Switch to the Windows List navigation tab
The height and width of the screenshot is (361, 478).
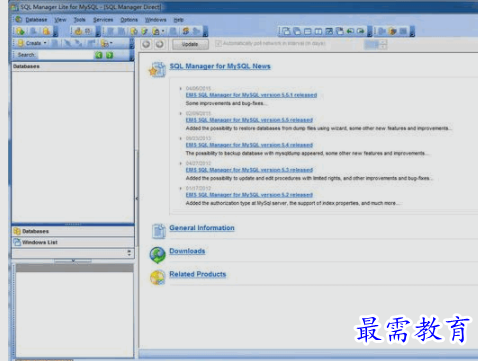73,242
